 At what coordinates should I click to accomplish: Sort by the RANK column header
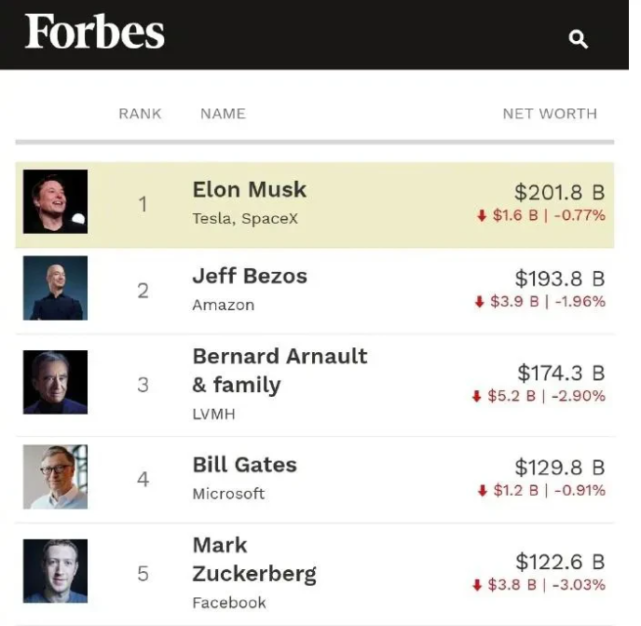click(x=140, y=114)
